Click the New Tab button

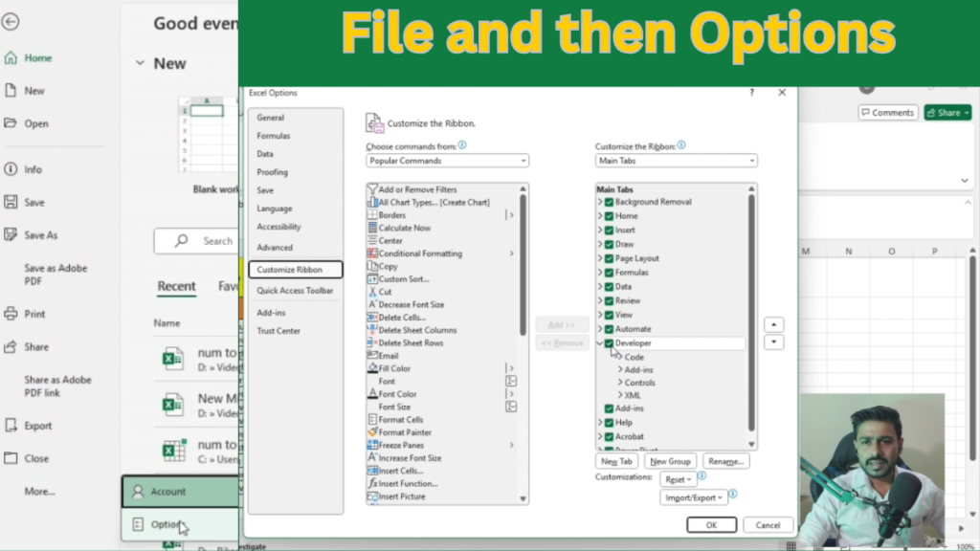click(616, 461)
